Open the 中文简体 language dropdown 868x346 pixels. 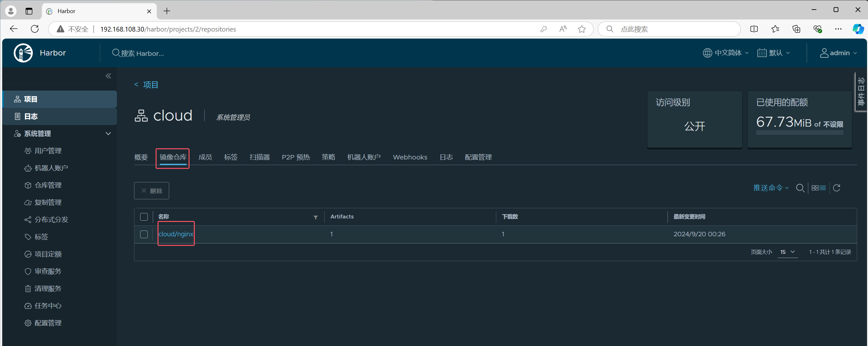[x=726, y=53]
